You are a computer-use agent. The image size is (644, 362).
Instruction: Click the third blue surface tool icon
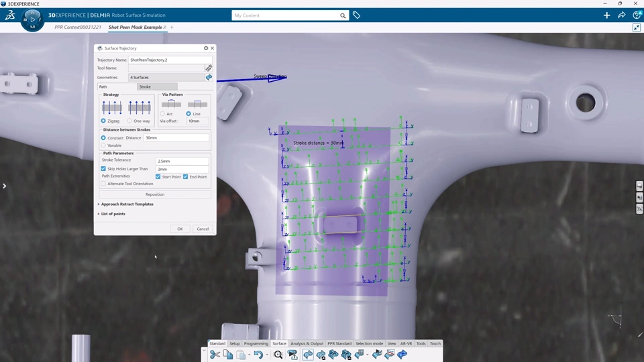coord(333,354)
